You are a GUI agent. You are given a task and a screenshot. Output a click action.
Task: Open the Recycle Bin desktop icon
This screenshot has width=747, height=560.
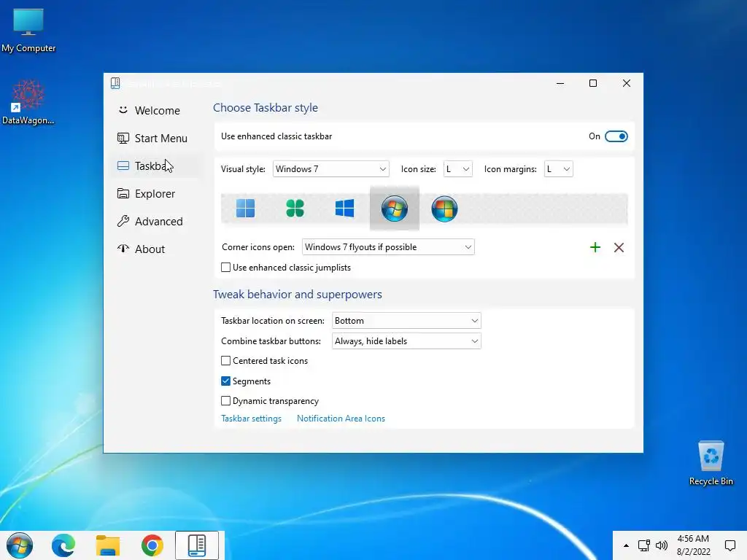[x=711, y=462]
